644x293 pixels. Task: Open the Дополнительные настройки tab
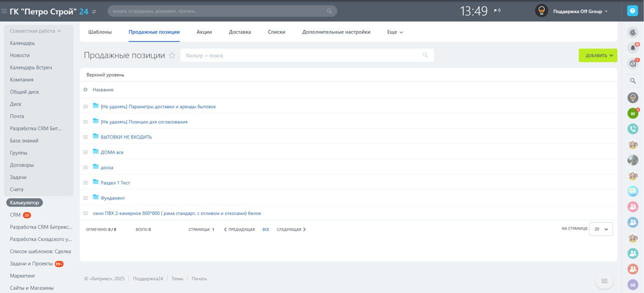[x=336, y=32]
